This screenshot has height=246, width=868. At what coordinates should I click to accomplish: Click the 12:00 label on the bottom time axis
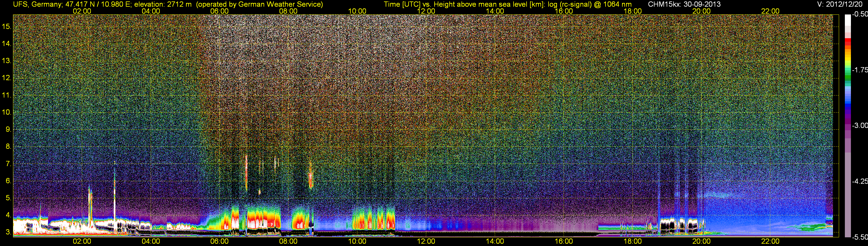point(426,241)
